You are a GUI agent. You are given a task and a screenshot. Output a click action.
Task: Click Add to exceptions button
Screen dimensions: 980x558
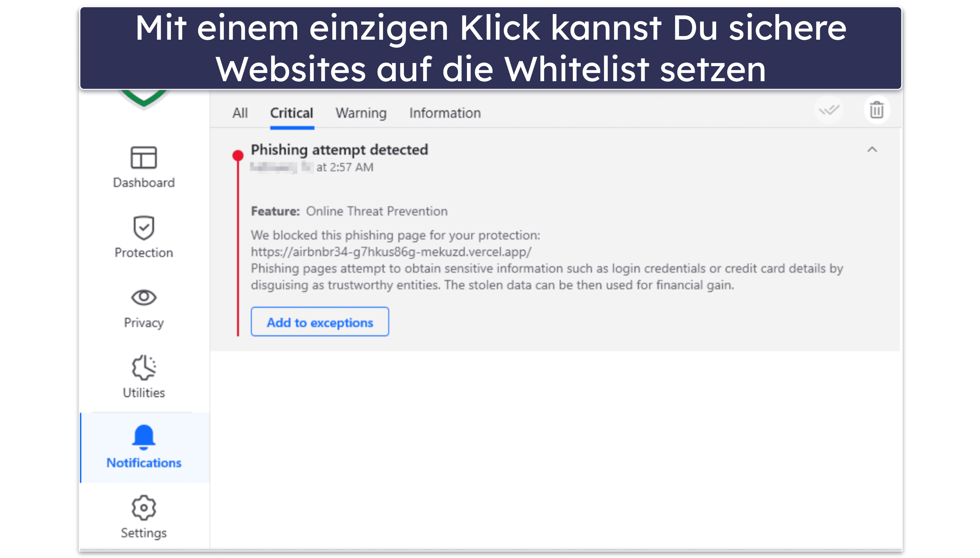320,321
